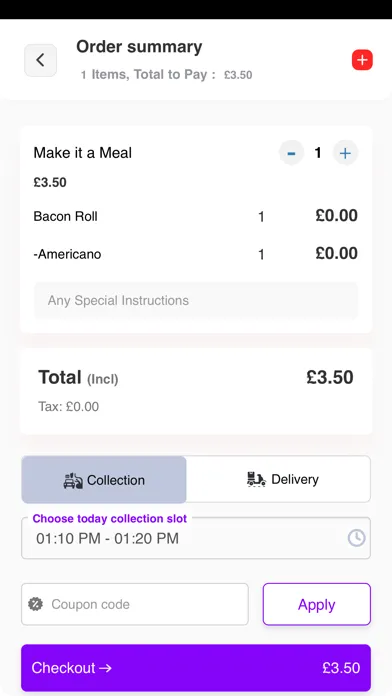Switch to the Delivery option

[278, 479]
